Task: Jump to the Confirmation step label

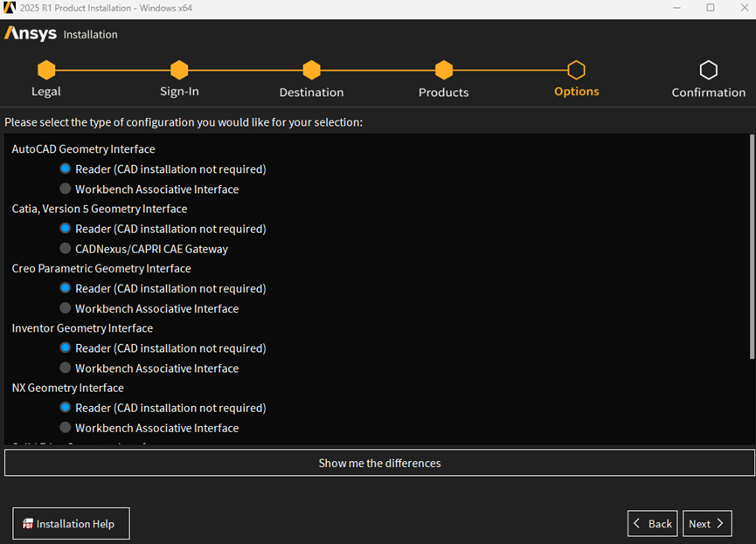Action: [x=709, y=92]
